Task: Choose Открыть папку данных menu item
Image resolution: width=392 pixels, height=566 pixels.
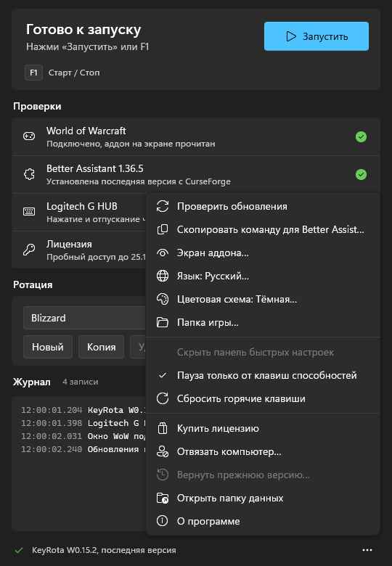Action: 263,498
